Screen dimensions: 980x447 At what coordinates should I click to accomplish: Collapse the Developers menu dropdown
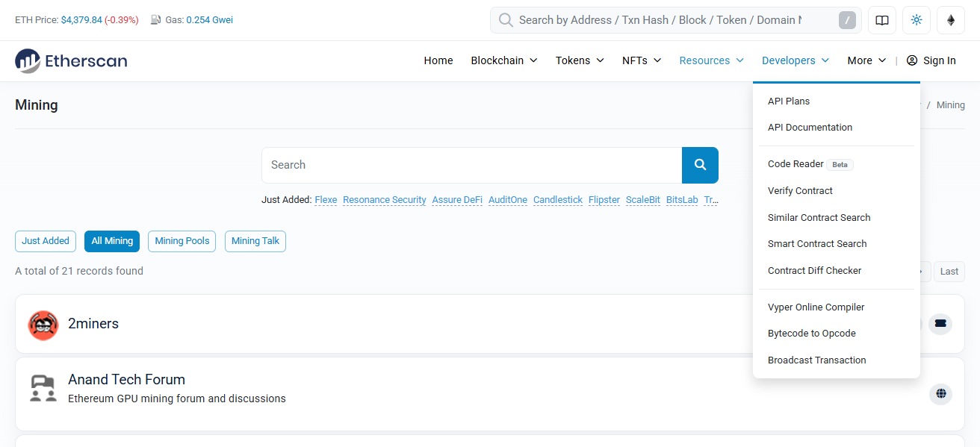click(796, 60)
